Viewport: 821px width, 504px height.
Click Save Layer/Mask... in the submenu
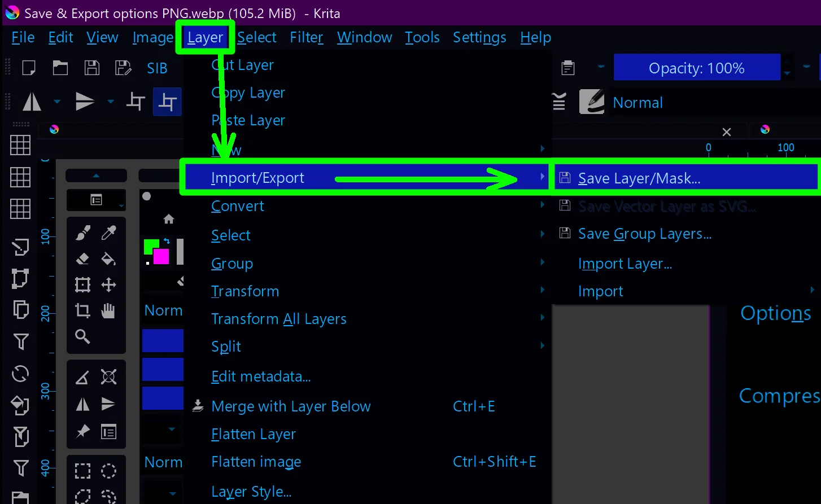(685, 178)
